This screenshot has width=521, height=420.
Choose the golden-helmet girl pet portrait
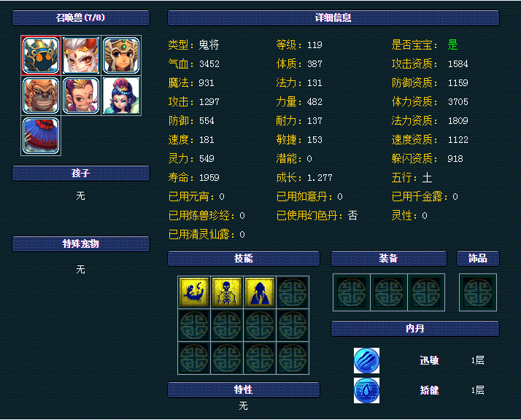coord(121,55)
